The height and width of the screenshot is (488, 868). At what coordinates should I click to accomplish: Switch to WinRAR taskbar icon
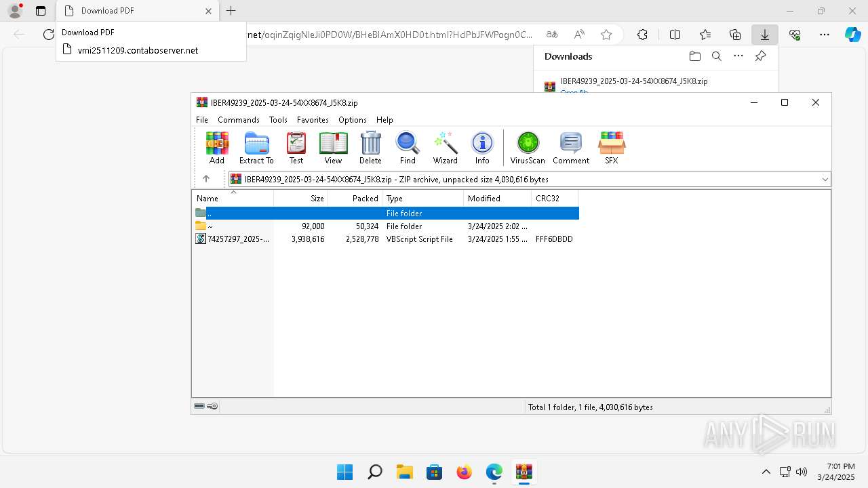coord(524,472)
